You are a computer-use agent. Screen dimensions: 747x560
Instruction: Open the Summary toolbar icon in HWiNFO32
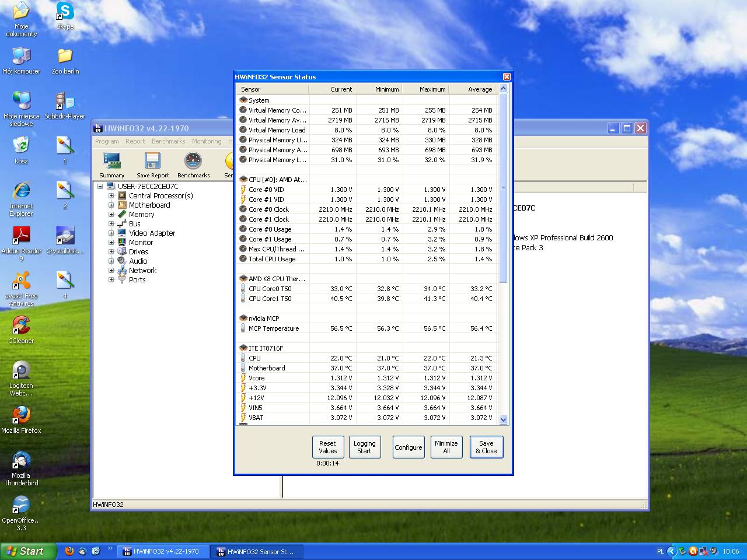point(111,165)
